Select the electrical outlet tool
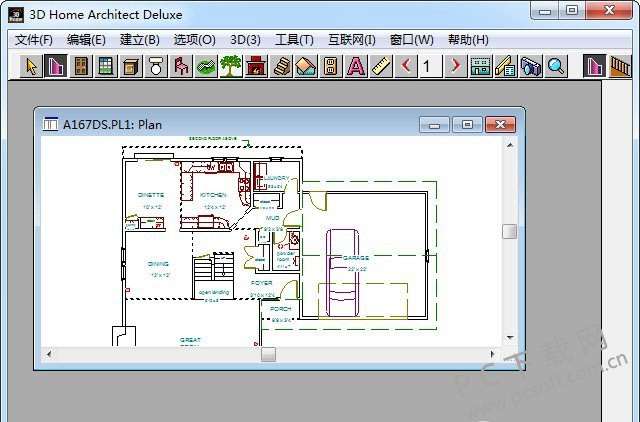 (x=331, y=66)
